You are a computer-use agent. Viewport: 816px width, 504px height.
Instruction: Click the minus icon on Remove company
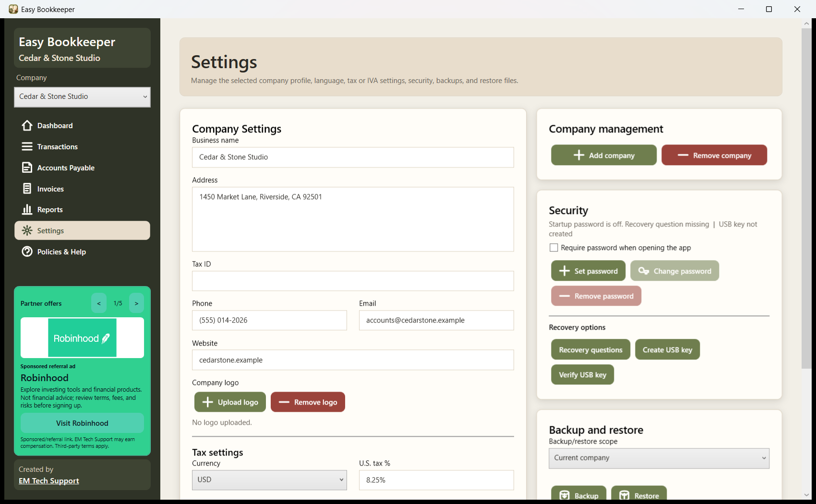683,155
